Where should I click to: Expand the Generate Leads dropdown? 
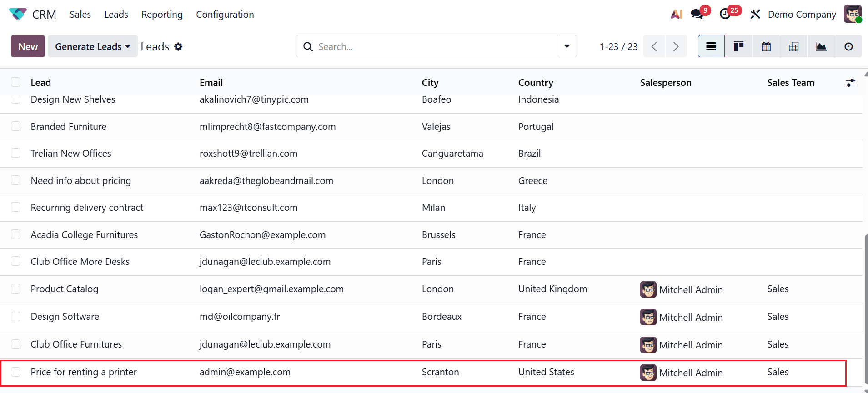click(x=93, y=46)
